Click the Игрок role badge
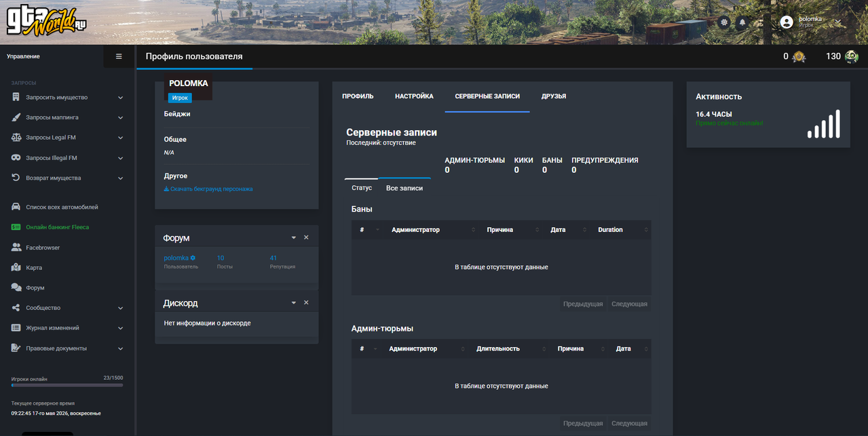This screenshot has width=868, height=436. click(180, 98)
